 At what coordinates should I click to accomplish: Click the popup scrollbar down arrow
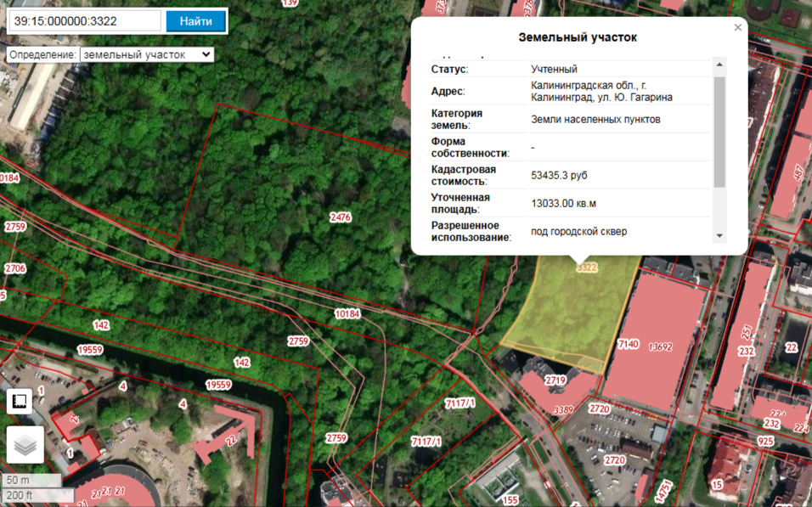(719, 235)
